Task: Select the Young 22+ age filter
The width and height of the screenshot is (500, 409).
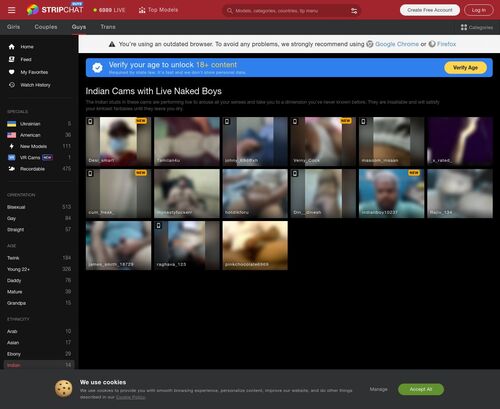Action: pyautogui.click(x=39, y=269)
